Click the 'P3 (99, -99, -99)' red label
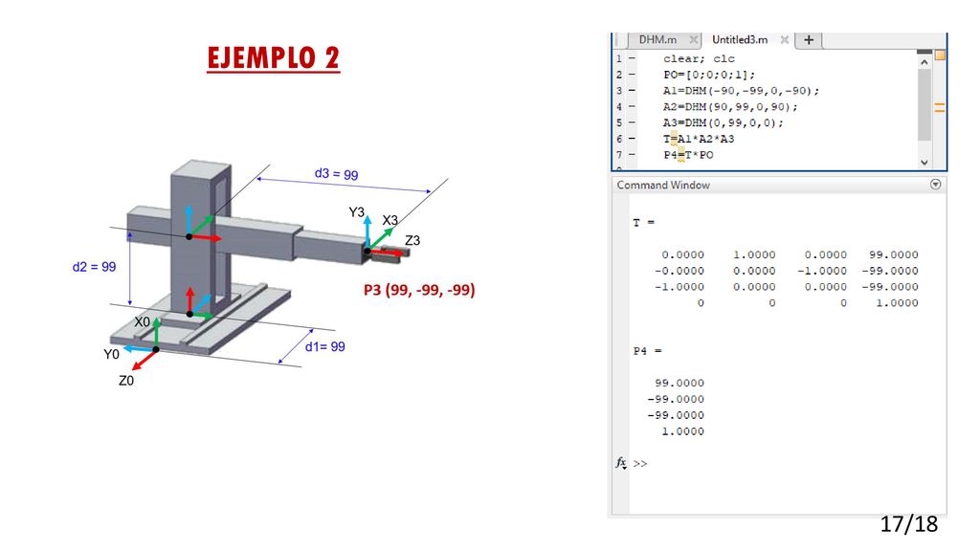The image size is (980, 551). click(419, 290)
